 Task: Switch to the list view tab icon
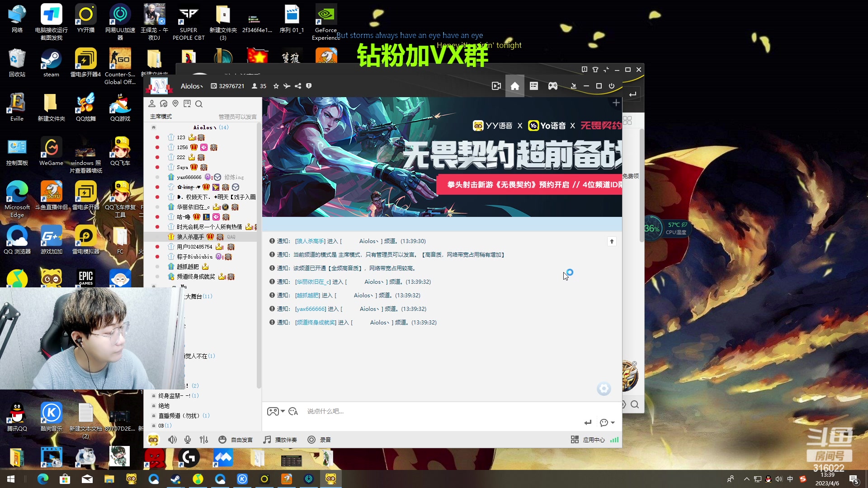[534, 86]
